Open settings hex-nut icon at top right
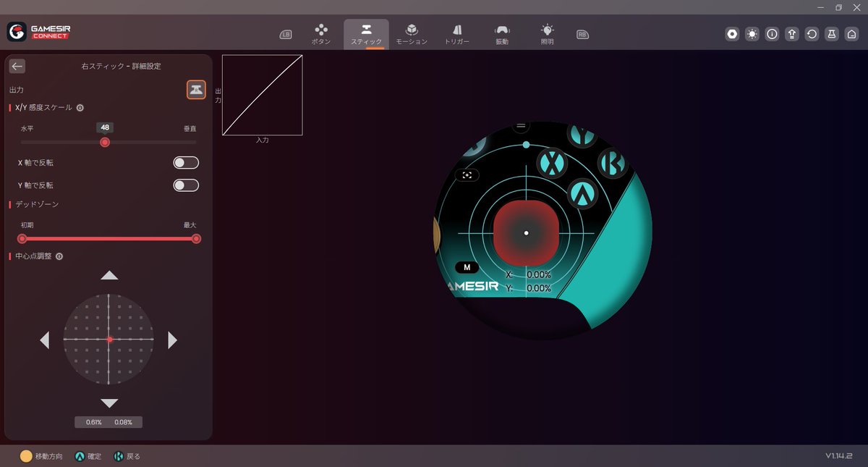868x467 pixels. coord(733,34)
